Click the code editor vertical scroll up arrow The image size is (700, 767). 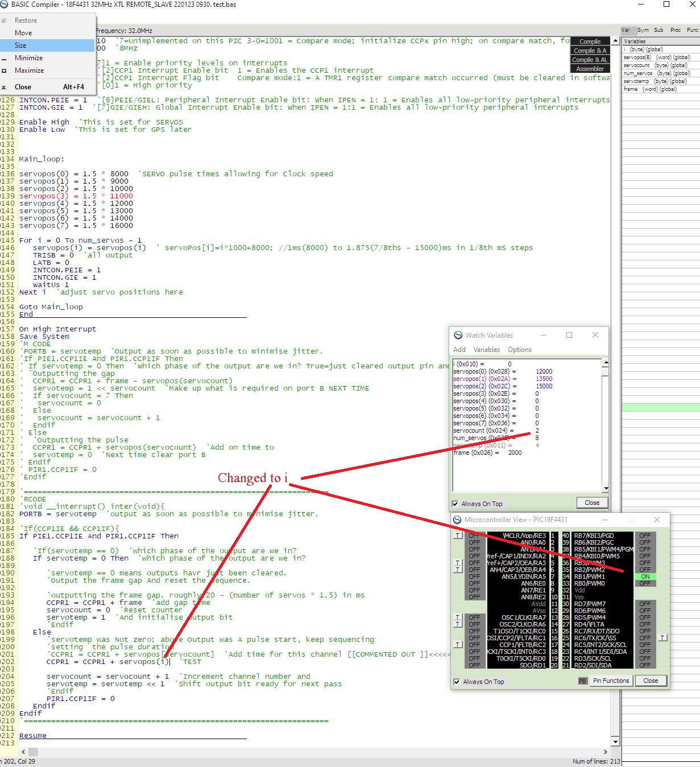(x=615, y=41)
